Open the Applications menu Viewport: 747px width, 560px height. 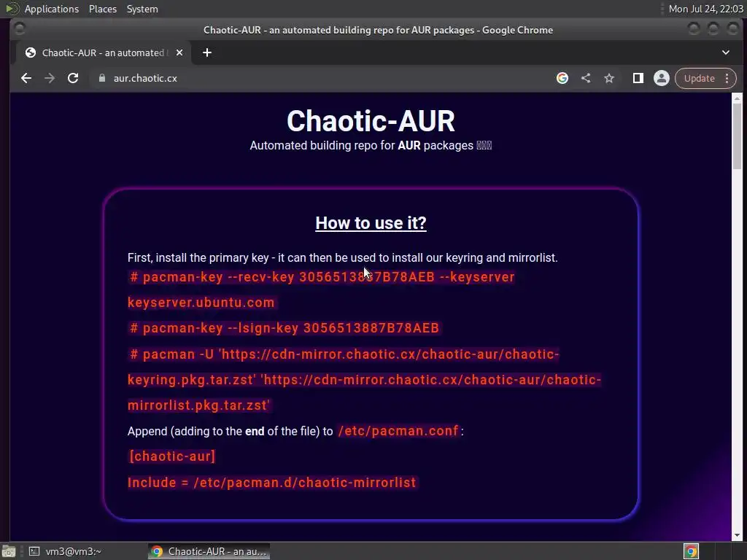[x=52, y=9]
